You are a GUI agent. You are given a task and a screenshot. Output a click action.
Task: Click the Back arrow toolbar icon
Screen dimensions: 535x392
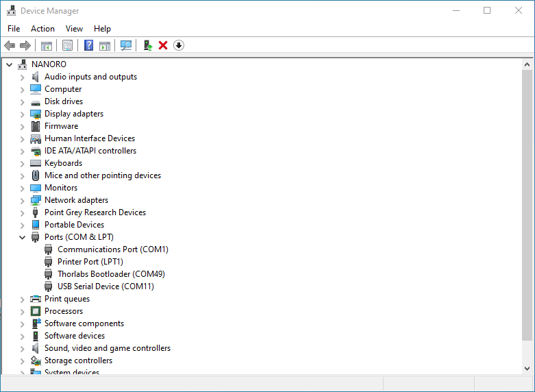click(x=10, y=45)
